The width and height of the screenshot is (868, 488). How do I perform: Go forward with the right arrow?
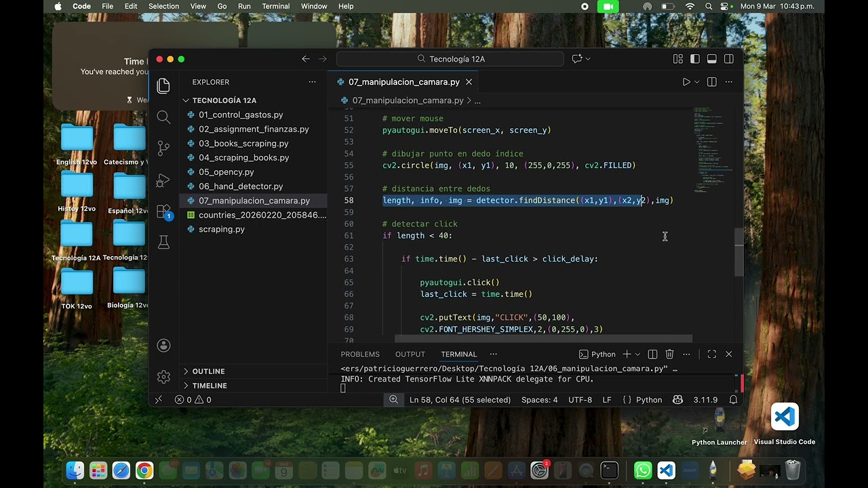click(x=323, y=59)
